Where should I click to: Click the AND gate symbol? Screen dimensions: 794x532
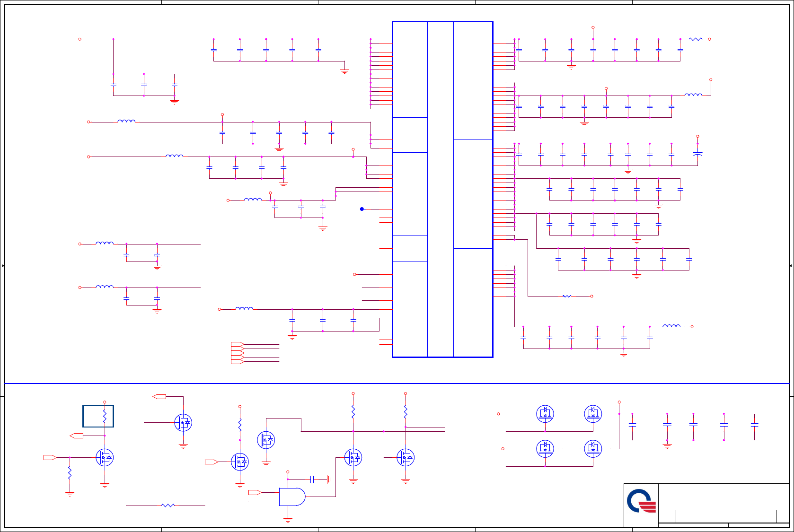[x=292, y=497]
